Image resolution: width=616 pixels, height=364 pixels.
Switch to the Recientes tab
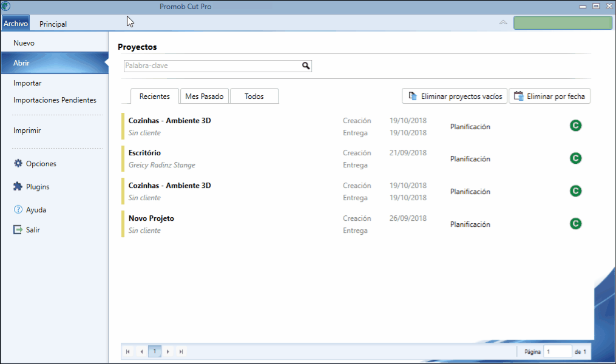tap(155, 96)
